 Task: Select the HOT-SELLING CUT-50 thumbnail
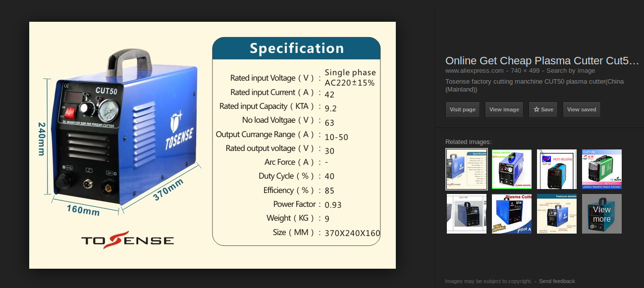click(x=556, y=169)
